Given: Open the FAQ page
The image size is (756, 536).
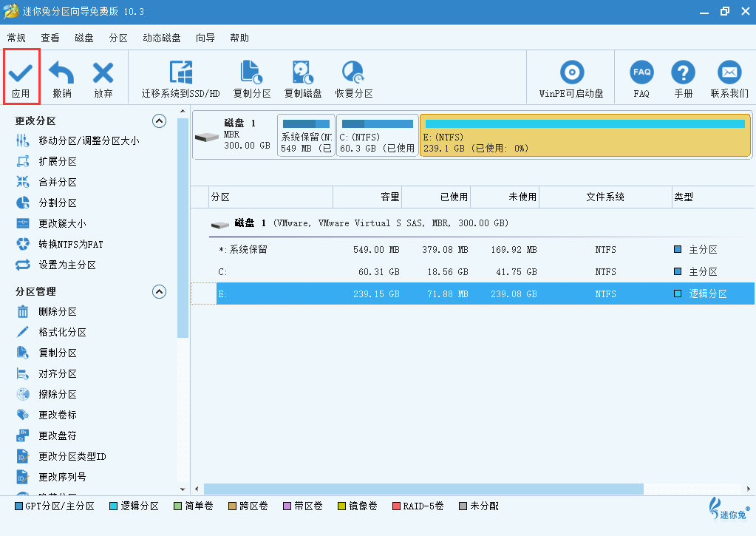Looking at the screenshot, I should click(x=641, y=79).
